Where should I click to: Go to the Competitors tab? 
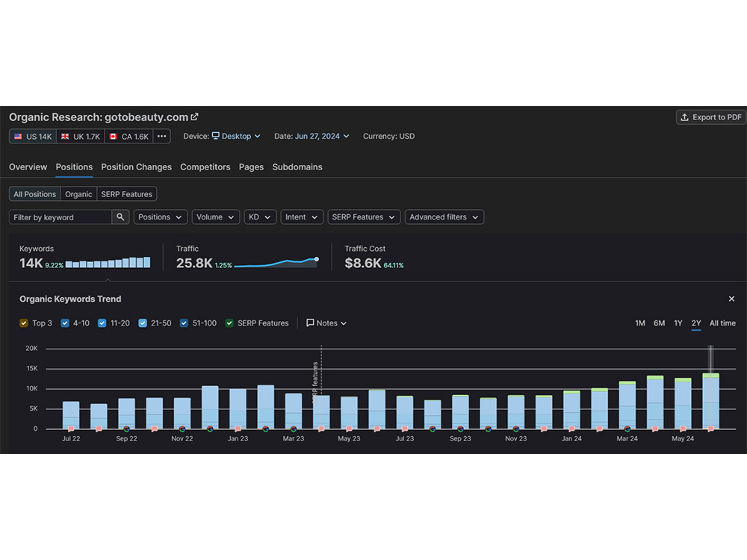tap(205, 167)
